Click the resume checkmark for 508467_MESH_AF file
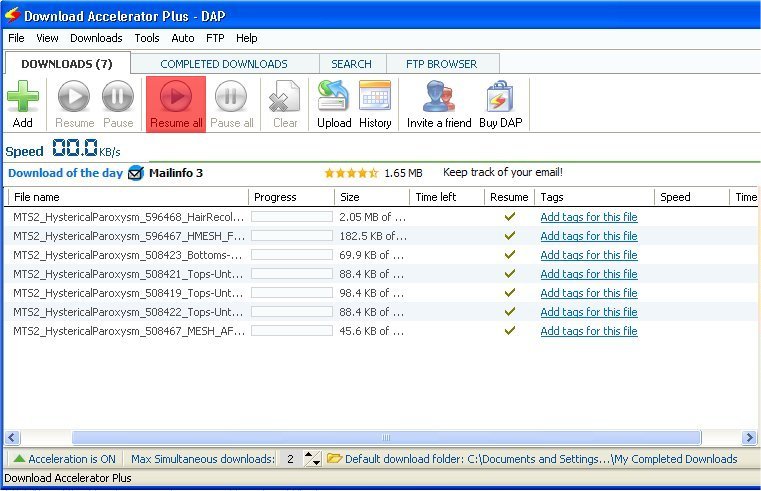The width and height of the screenshot is (761, 491). [510, 330]
